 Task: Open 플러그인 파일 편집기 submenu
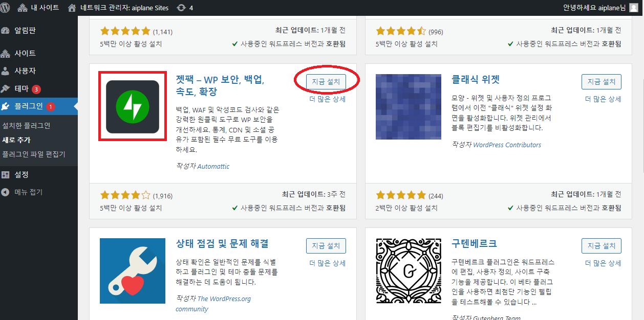[34, 154]
